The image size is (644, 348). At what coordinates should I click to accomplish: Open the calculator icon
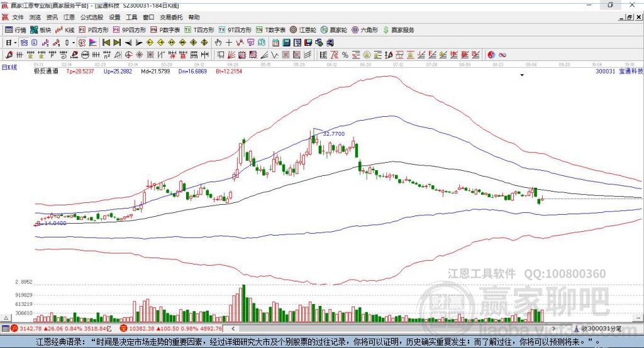coord(286,42)
